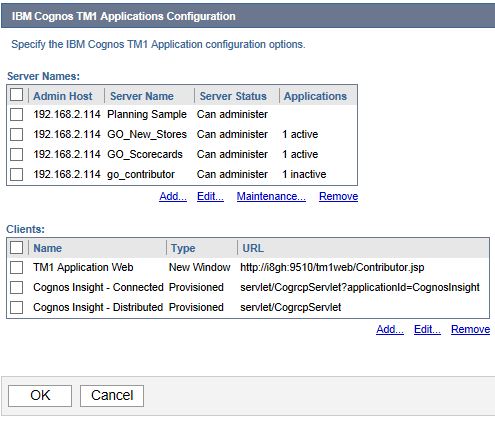Click New Window type cell
The image size is (495, 428).
coord(199,267)
